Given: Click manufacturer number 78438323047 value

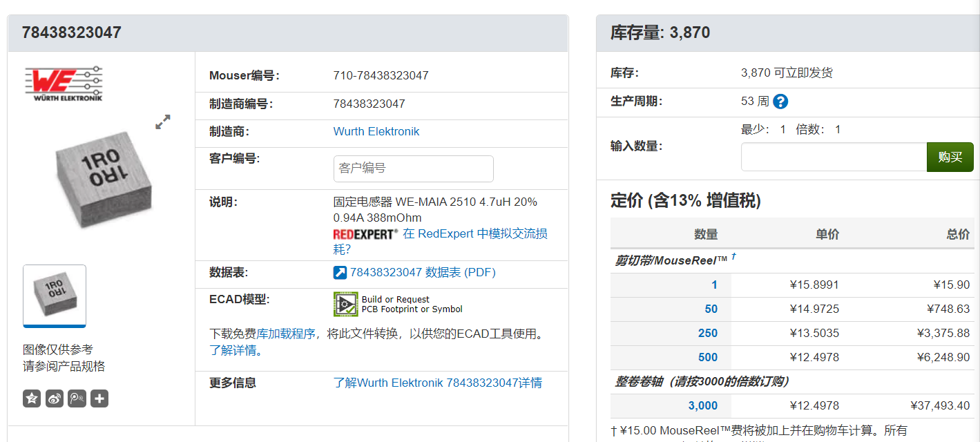Looking at the screenshot, I should (369, 104).
